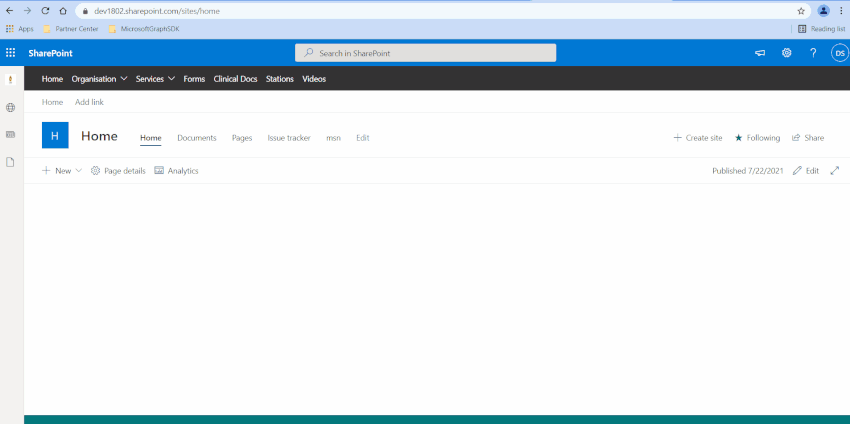This screenshot has width=850, height=424.
Task: Select the underlined Home site navigation tab
Action: click(x=151, y=138)
